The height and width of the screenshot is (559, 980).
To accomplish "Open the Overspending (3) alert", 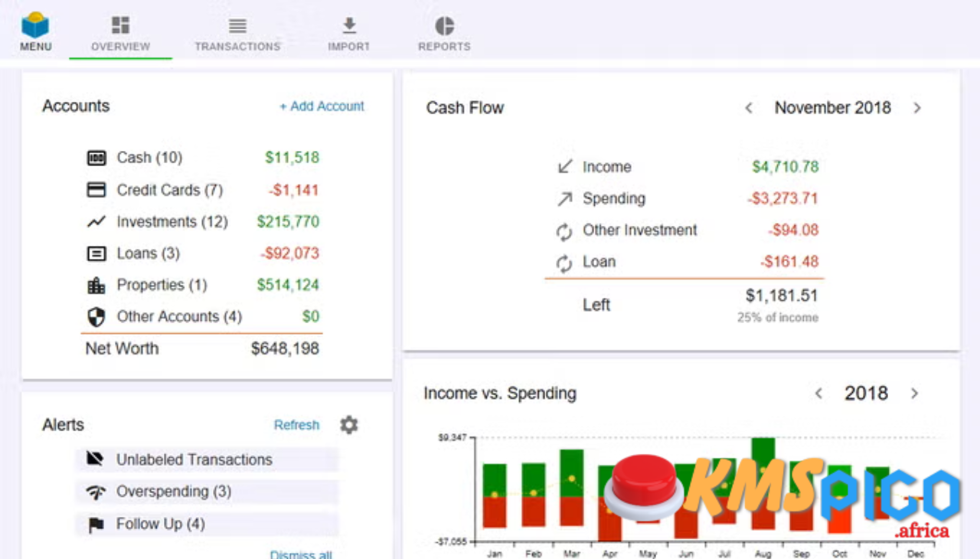I will (x=207, y=492).
